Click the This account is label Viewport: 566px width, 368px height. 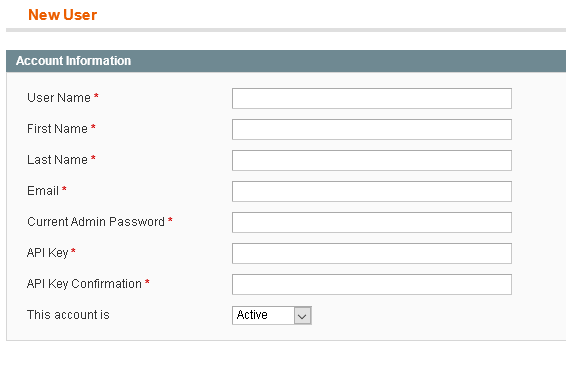pyautogui.click(x=68, y=315)
